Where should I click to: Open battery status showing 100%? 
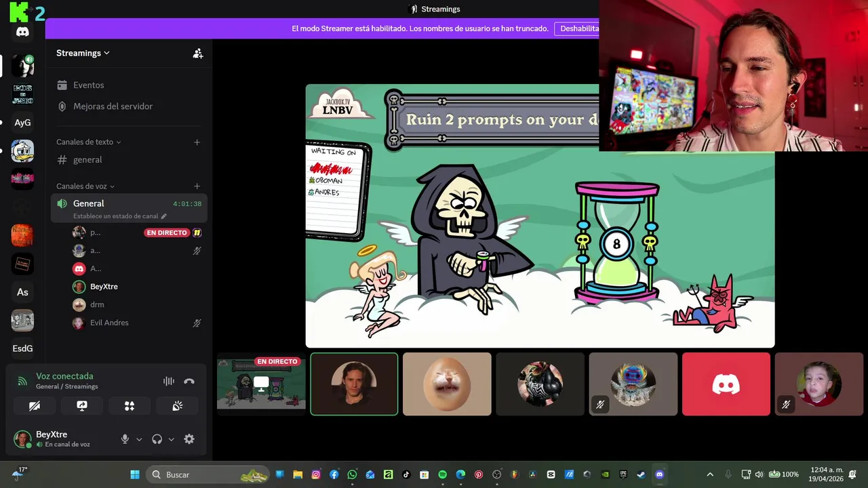784,474
